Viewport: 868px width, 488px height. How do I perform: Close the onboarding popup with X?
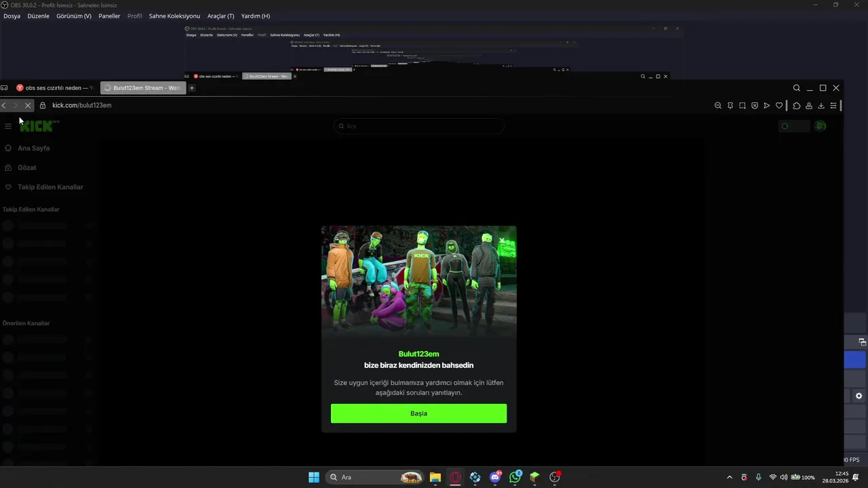[x=502, y=240]
